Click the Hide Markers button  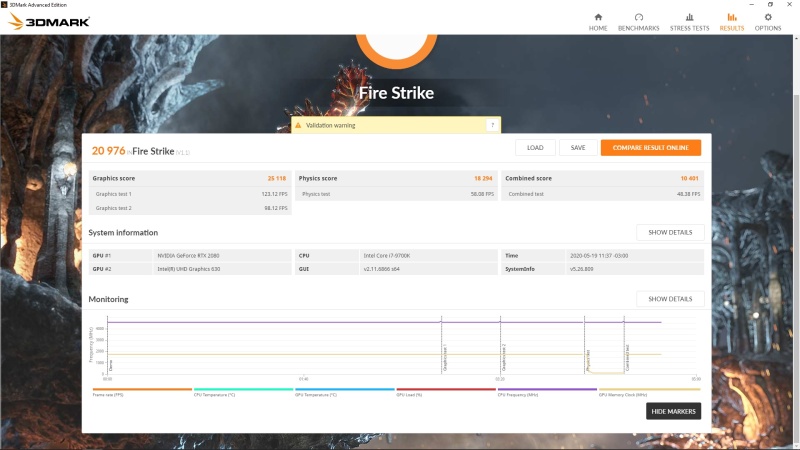click(x=673, y=411)
